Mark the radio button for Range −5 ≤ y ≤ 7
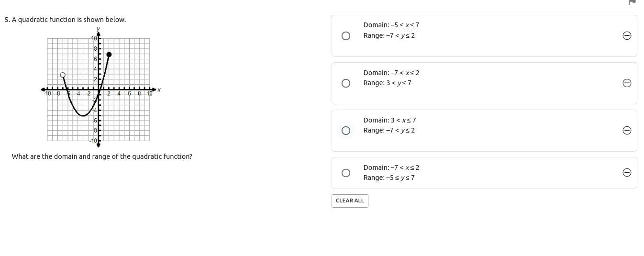The height and width of the screenshot is (256, 644). coord(346,173)
